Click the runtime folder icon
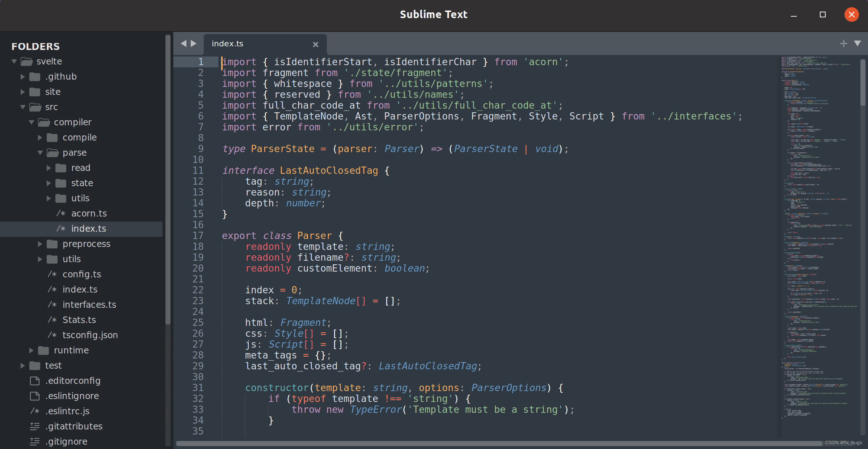Viewport: 868px width, 449px height. (x=43, y=351)
